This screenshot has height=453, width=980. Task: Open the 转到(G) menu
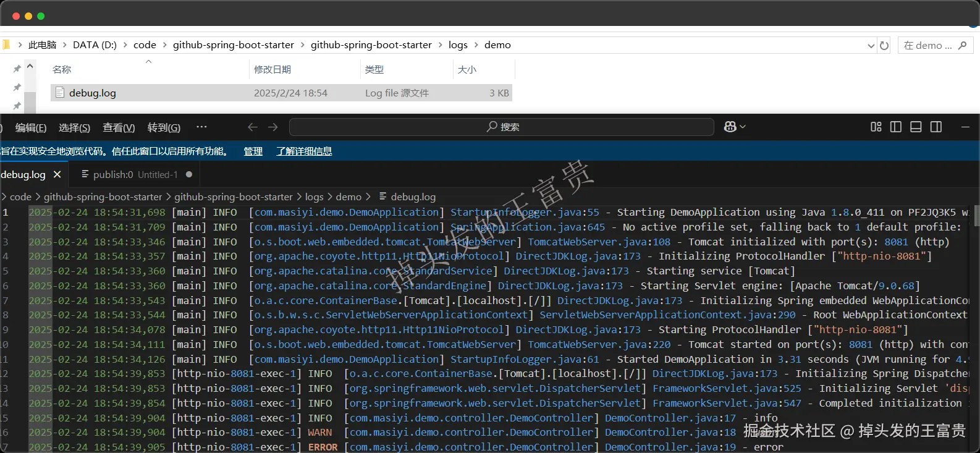(164, 127)
